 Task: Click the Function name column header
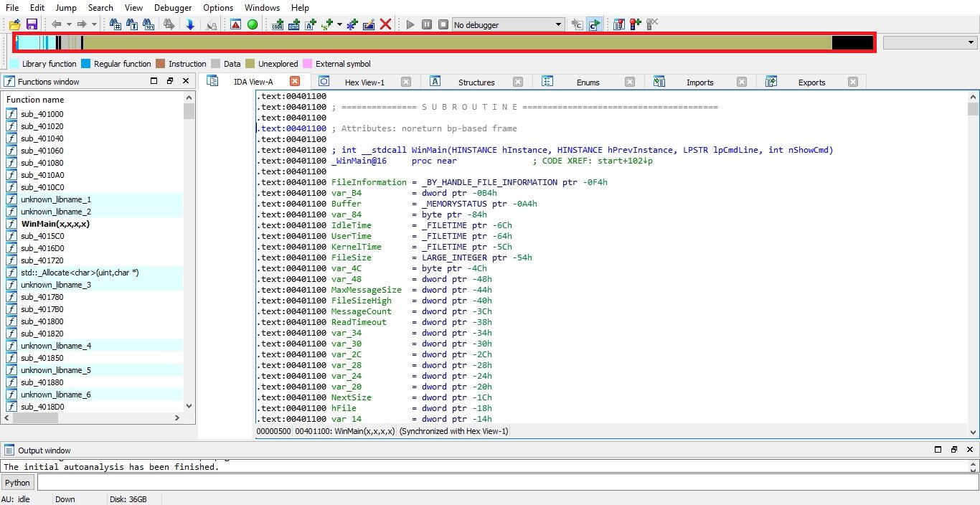[x=35, y=99]
